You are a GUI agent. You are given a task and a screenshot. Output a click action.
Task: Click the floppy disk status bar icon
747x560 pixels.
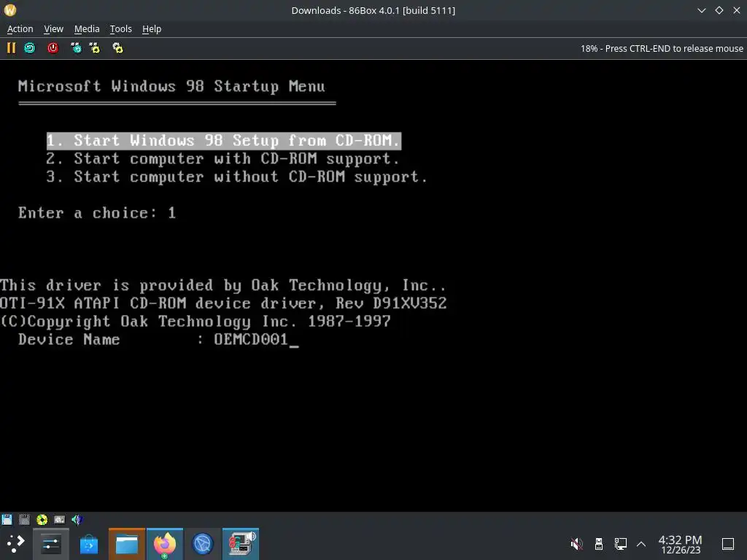pyautogui.click(x=7, y=519)
